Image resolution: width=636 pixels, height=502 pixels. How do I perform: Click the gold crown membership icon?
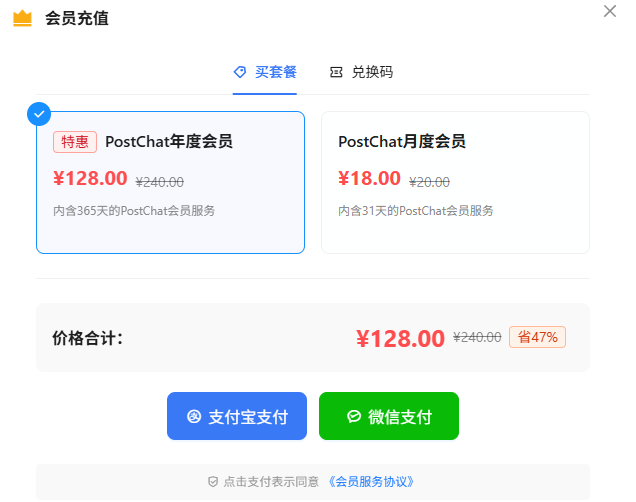coord(23,18)
